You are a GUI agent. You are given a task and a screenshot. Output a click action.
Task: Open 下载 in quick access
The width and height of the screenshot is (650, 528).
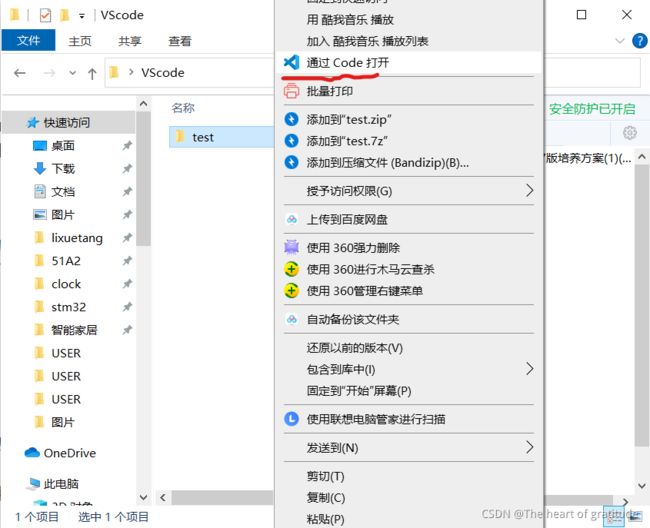click(x=63, y=168)
